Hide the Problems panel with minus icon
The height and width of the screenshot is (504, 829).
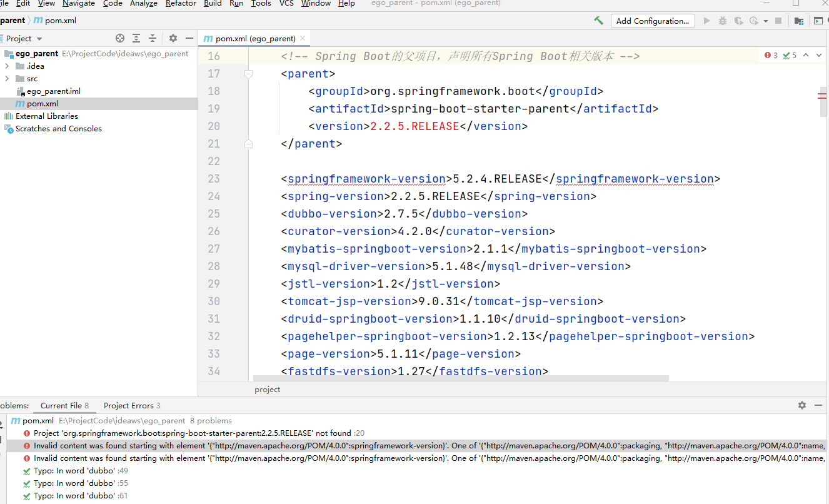click(x=820, y=405)
